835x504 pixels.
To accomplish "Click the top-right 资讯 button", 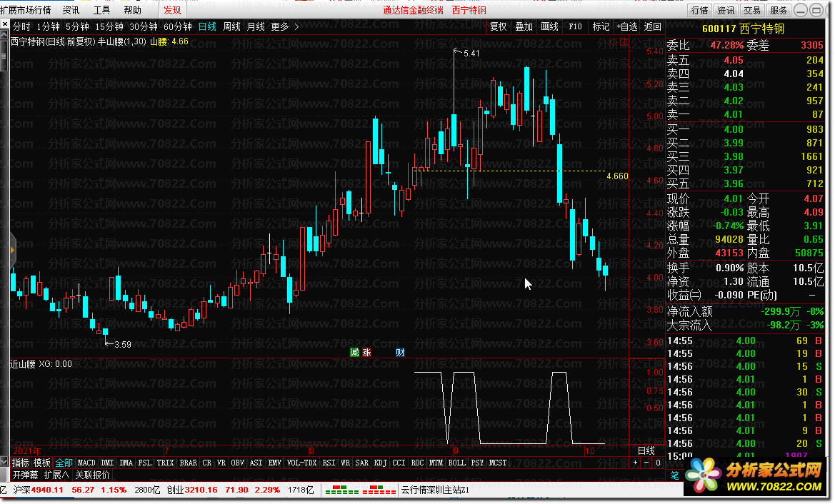I will pyautogui.click(x=725, y=10).
